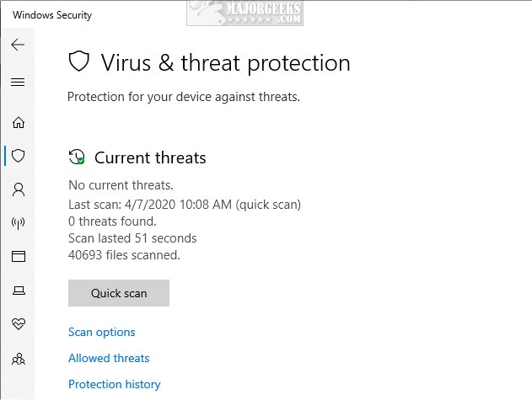
Task: Open Allowed threats link
Action: click(109, 358)
